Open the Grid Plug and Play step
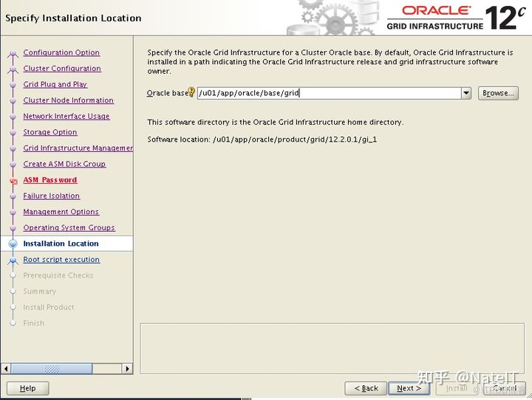532x400 pixels. pos(55,84)
